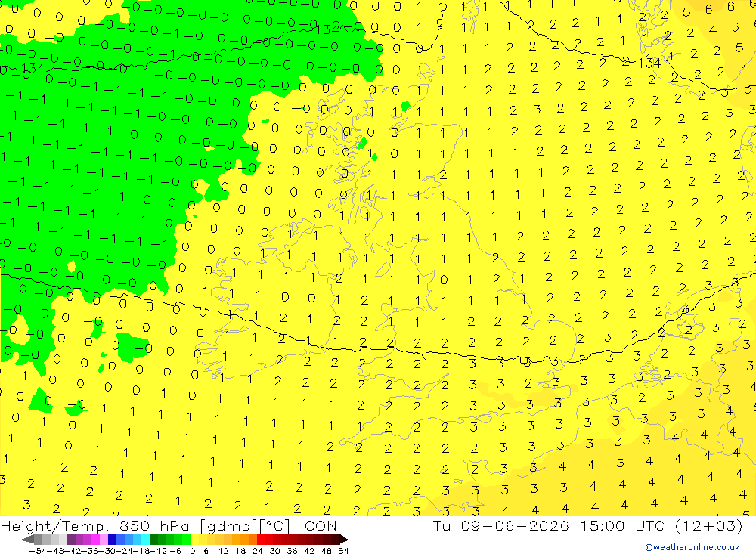
Task: Click the '(12+03)' forecast run label
Action: [x=708, y=526]
